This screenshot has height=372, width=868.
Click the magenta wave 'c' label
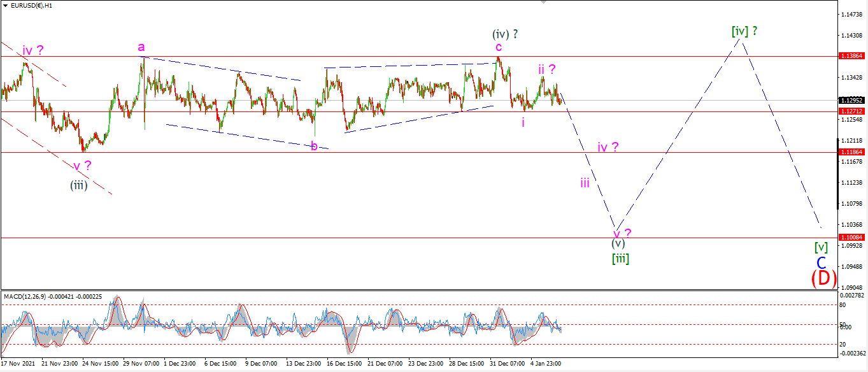tap(499, 46)
